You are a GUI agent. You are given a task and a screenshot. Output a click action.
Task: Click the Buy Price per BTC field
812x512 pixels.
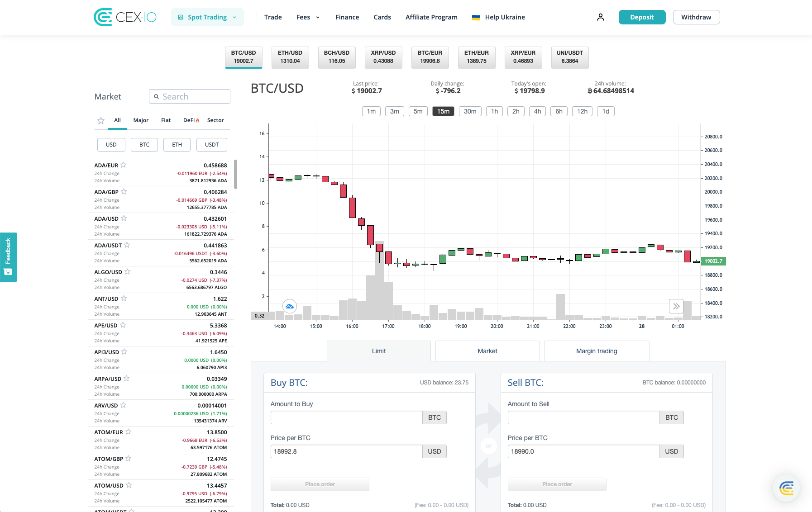pos(347,451)
